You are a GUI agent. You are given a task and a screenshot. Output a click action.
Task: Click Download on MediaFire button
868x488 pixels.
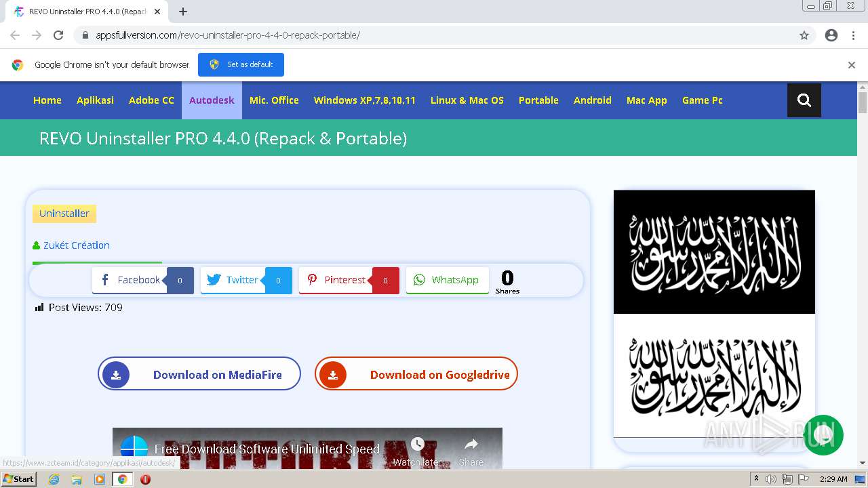point(199,374)
